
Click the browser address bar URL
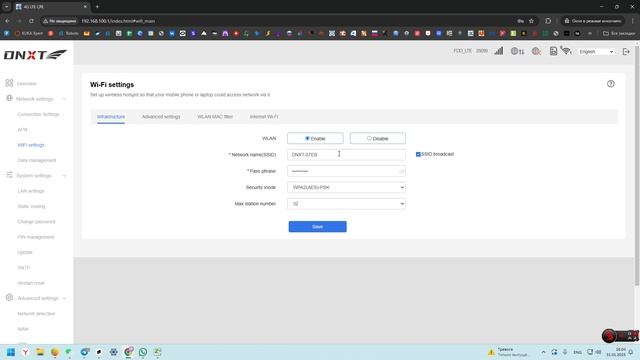[x=118, y=21]
